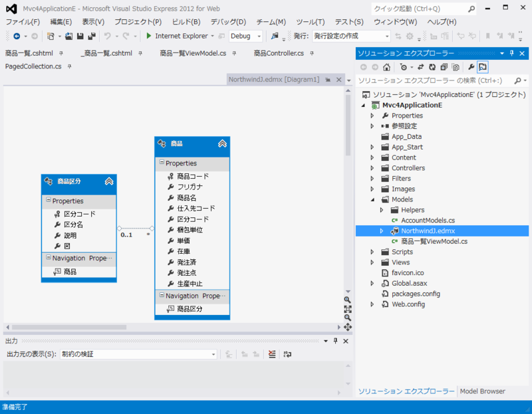Select 区分名 property in 商品区分 entity

pos(73,225)
